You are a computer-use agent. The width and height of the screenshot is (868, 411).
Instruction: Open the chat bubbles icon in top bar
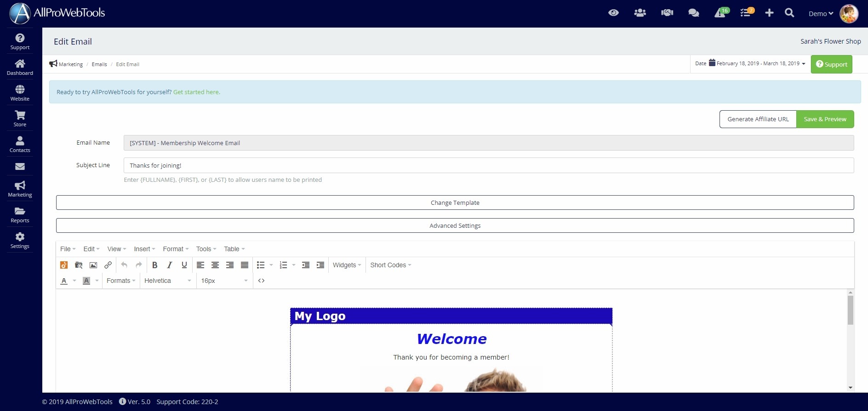tap(693, 13)
